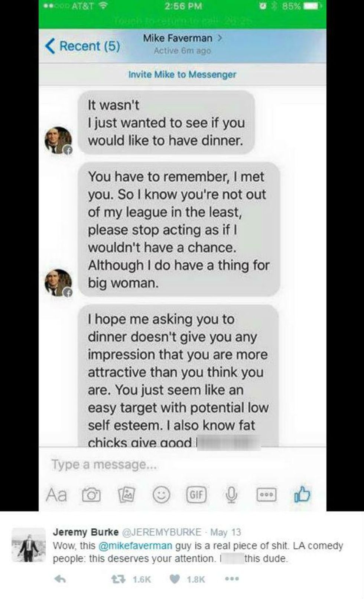Open the photo gallery icon
364x599 pixels.
click(x=126, y=495)
